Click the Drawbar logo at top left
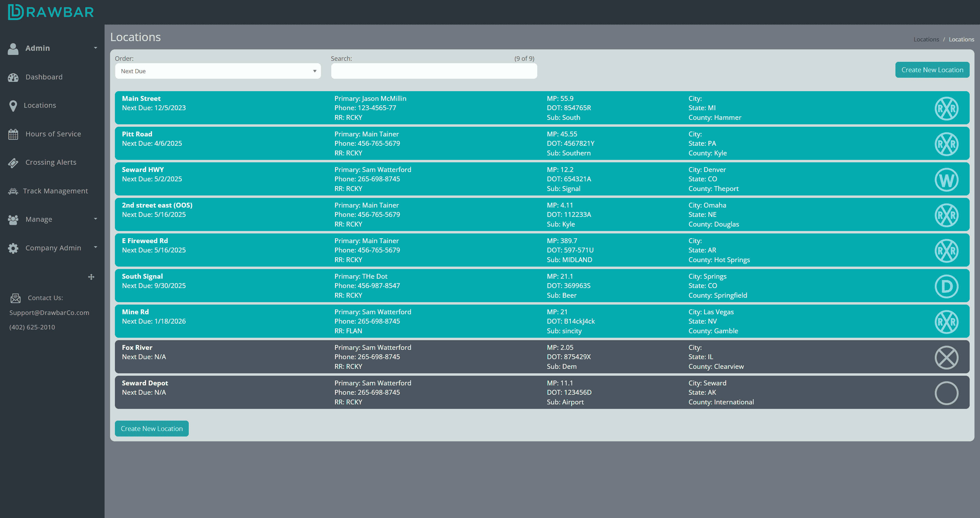 [x=51, y=11]
